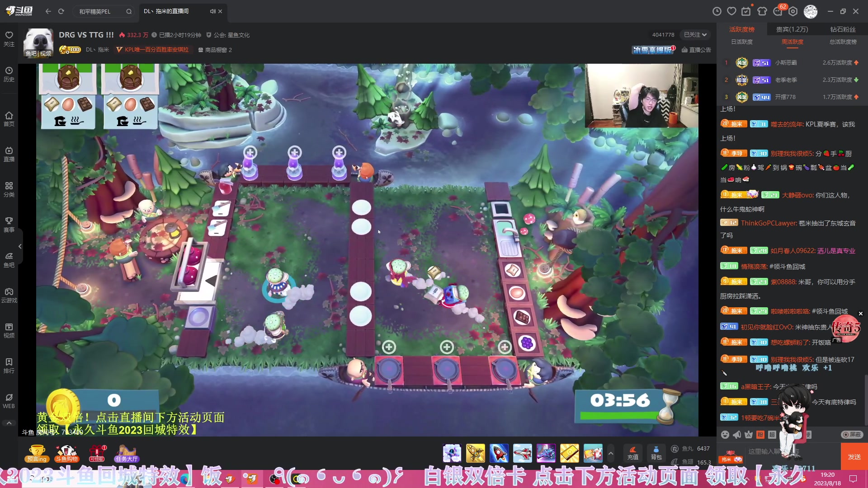Screen dimensions: 868x488
Task: Send the red rocket gift
Action: tap(499, 453)
